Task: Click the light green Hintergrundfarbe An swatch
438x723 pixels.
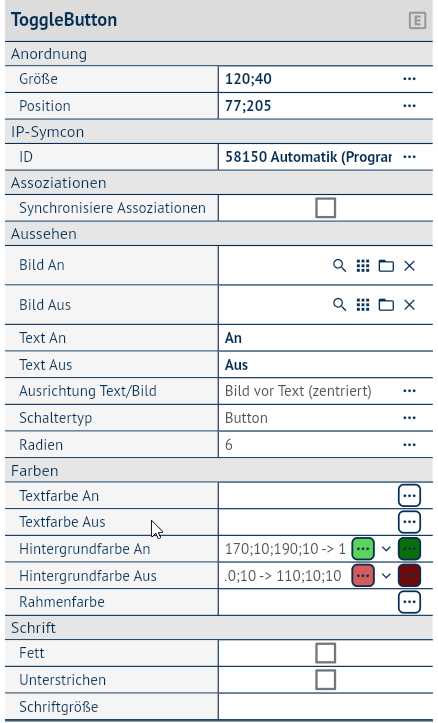Action: tap(363, 549)
